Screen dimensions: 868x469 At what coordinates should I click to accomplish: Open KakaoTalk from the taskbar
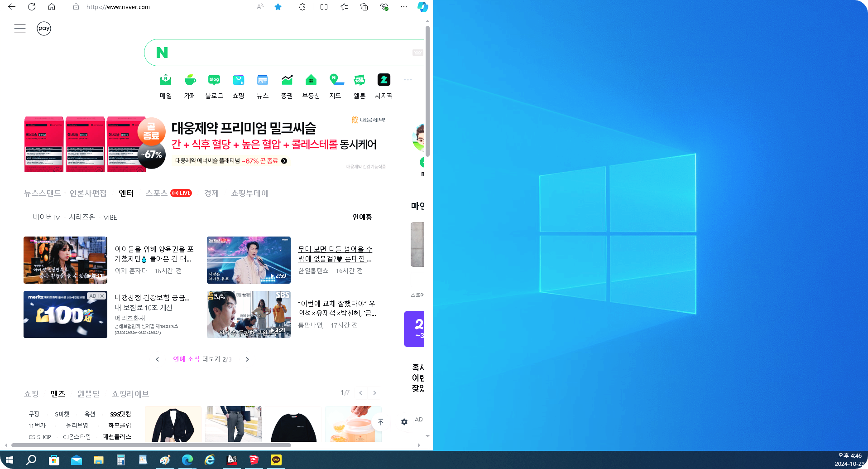click(x=276, y=460)
